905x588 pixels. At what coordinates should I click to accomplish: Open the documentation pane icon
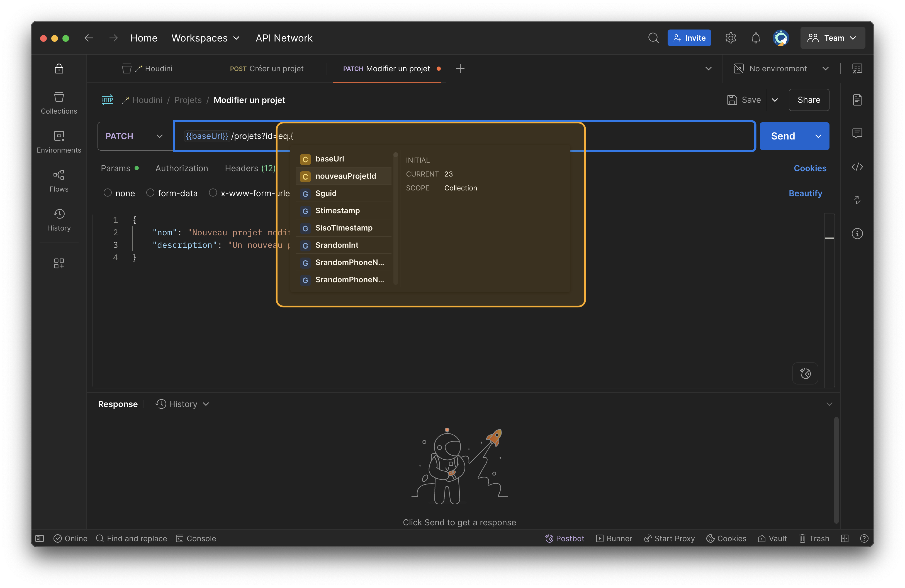857,100
